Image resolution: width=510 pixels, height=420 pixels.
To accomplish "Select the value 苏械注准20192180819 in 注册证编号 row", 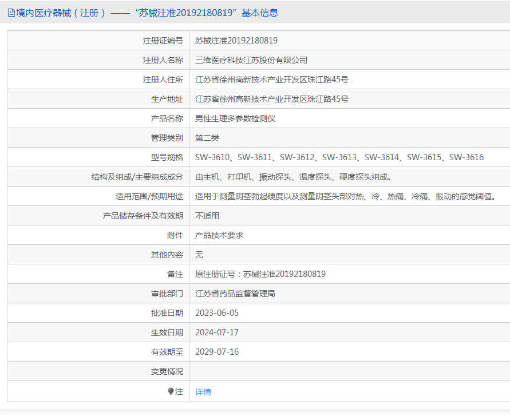I will (x=236, y=41).
